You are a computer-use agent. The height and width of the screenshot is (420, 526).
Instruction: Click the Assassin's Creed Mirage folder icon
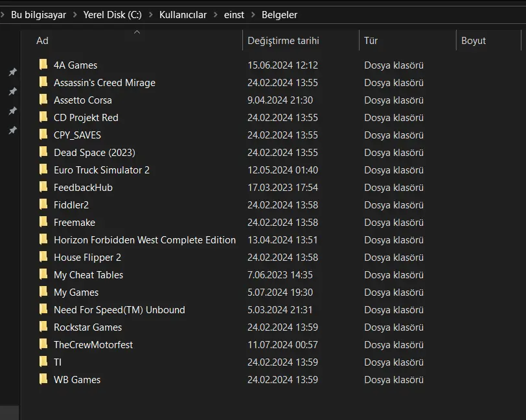(43, 82)
